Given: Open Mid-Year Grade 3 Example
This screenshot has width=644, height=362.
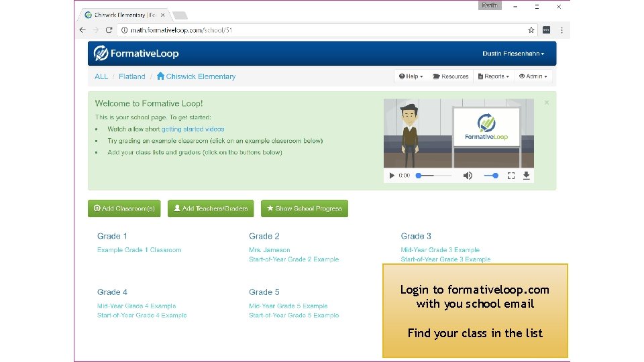Looking at the screenshot, I should coord(440,249).
